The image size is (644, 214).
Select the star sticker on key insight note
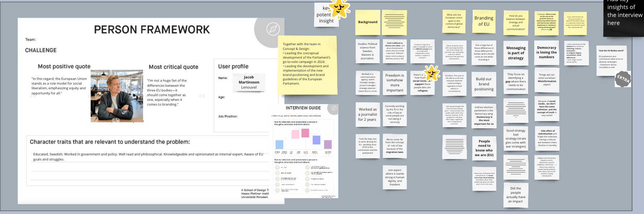point(339,8)
